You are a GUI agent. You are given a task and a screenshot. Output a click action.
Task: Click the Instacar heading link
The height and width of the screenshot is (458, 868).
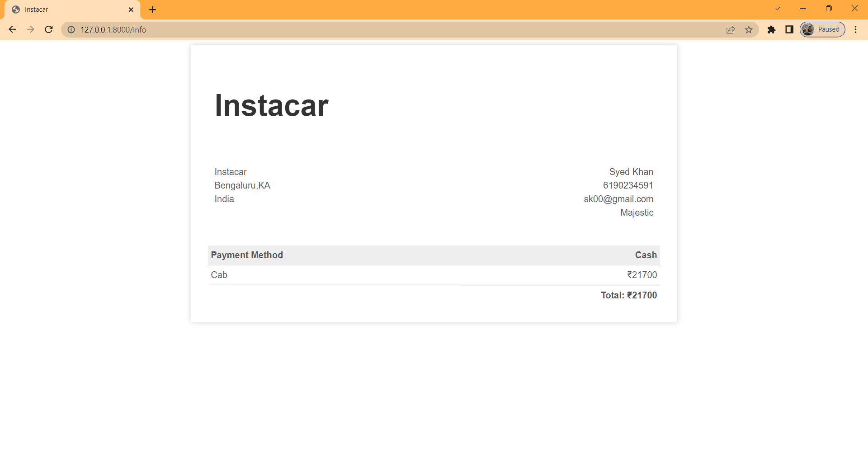[x=271, y=105]
